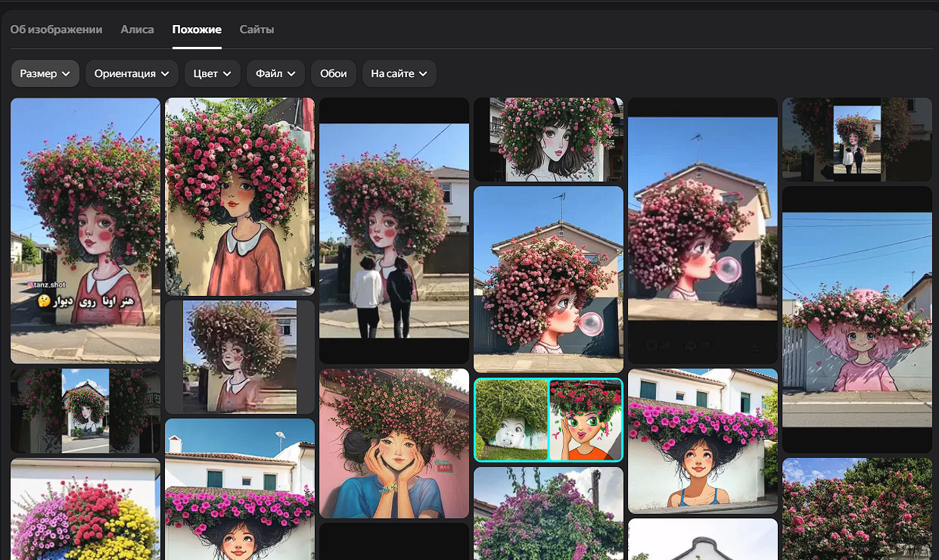The width and height of the screenshot is (939, 560).
Task: Select the Похожие tab
Action: (197, 30)
